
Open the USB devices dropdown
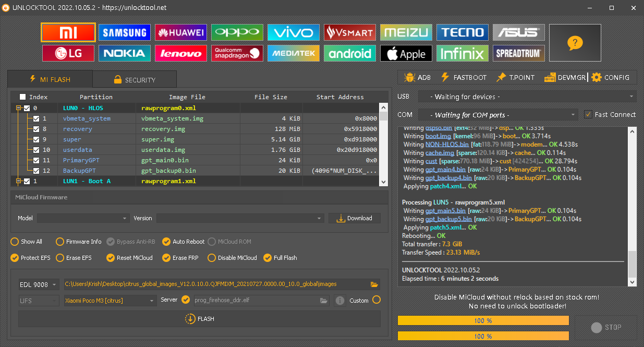click(528, 97)
